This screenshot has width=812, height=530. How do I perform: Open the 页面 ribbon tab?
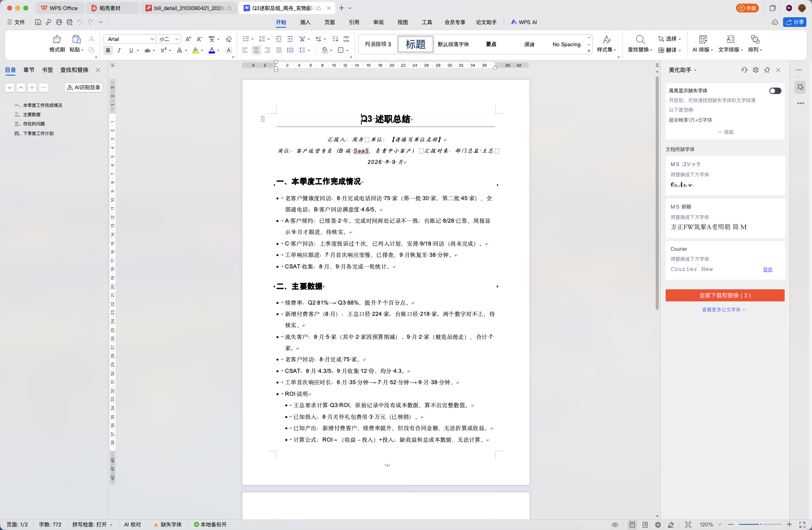[x=330, y=22]
